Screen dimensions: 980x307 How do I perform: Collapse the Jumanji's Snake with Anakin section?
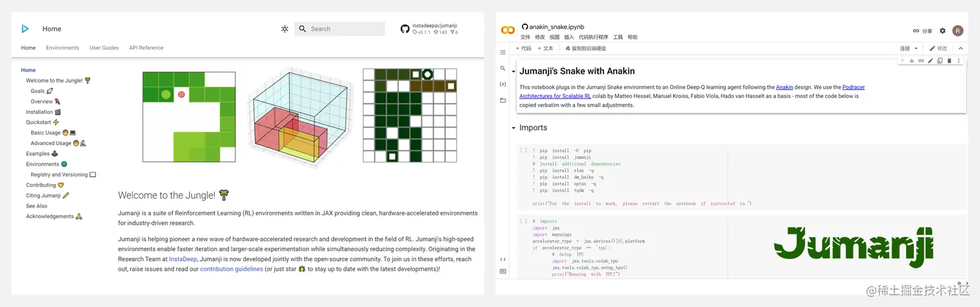[513, 72]
